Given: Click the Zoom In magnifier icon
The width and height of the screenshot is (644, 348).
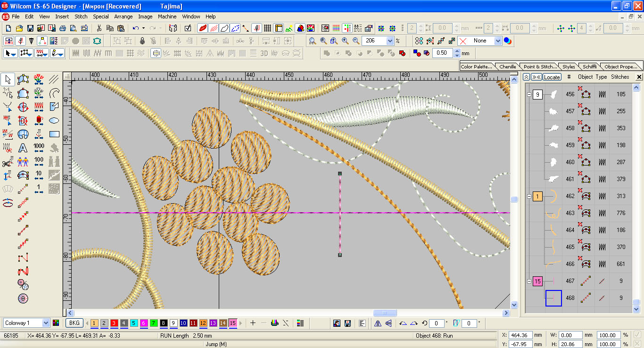Looking at the screenshot, I should coord(345,41).
